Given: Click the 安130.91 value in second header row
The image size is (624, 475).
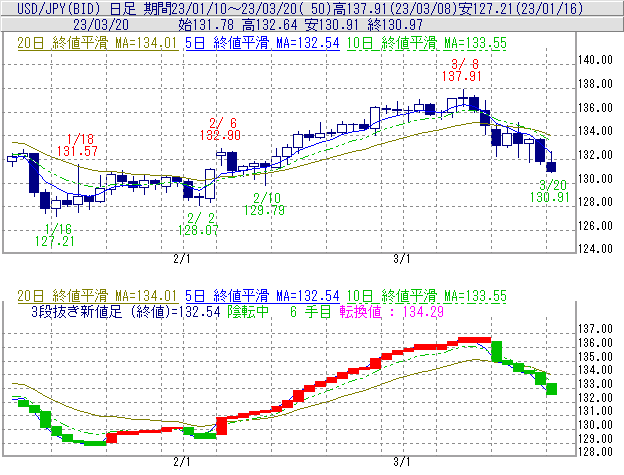Looking at the screenshot, I should tap(332, 25).
